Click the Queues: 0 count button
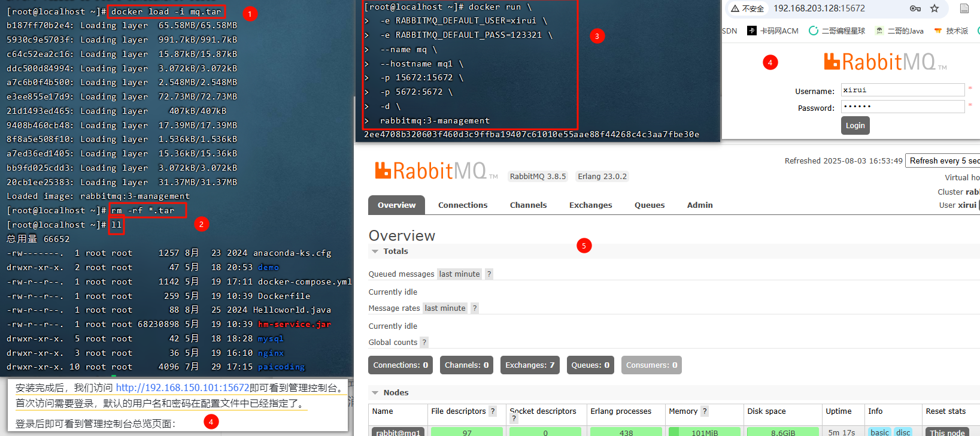Viewport: 980px width, 436px height. 590,365
